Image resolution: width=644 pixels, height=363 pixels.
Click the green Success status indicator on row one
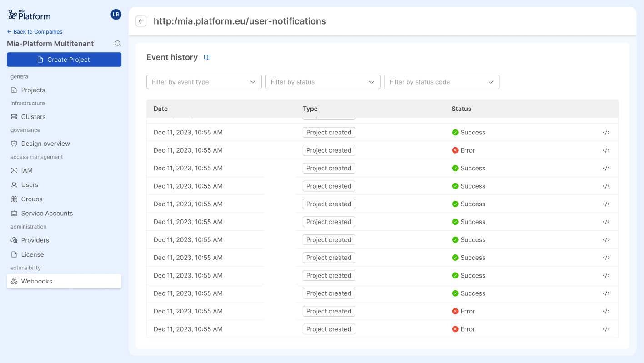[455, 132]
